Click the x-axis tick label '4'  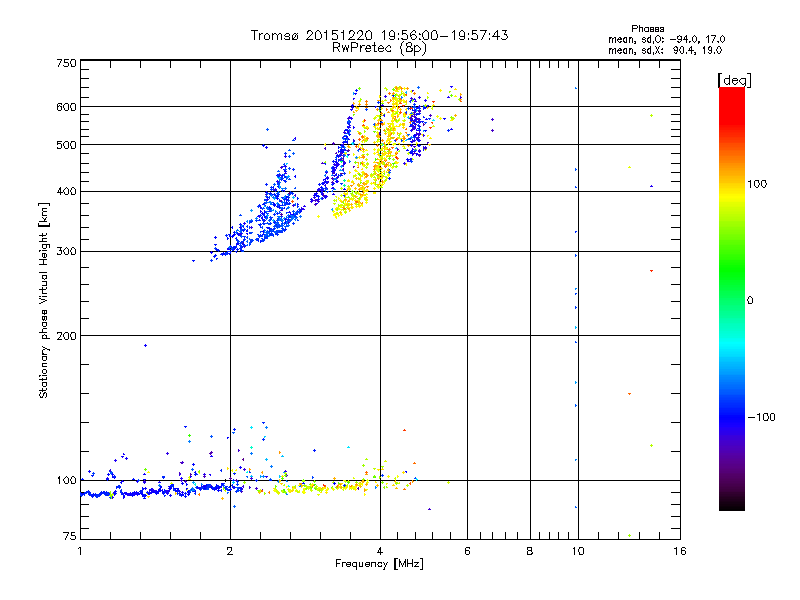tap(380, 551)
